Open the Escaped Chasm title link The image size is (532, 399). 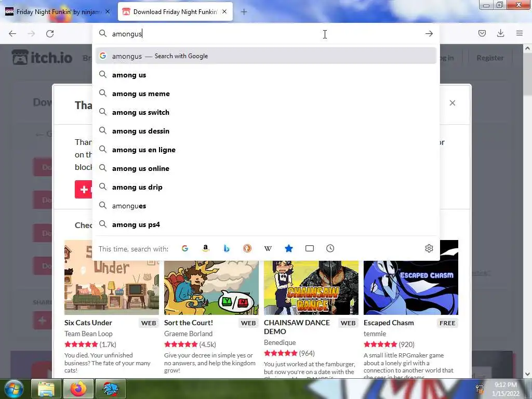389,323
